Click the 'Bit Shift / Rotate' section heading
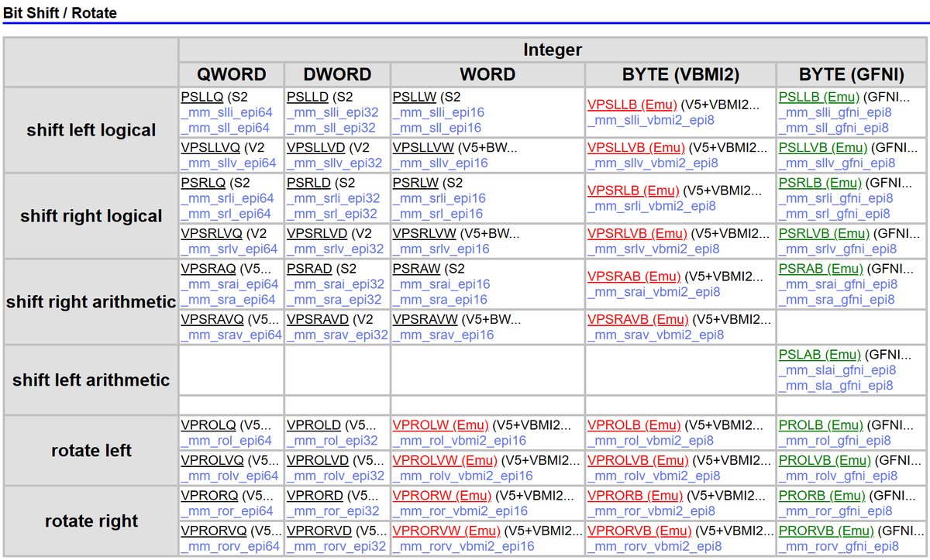The image size is (930, 560). point(60,13)
